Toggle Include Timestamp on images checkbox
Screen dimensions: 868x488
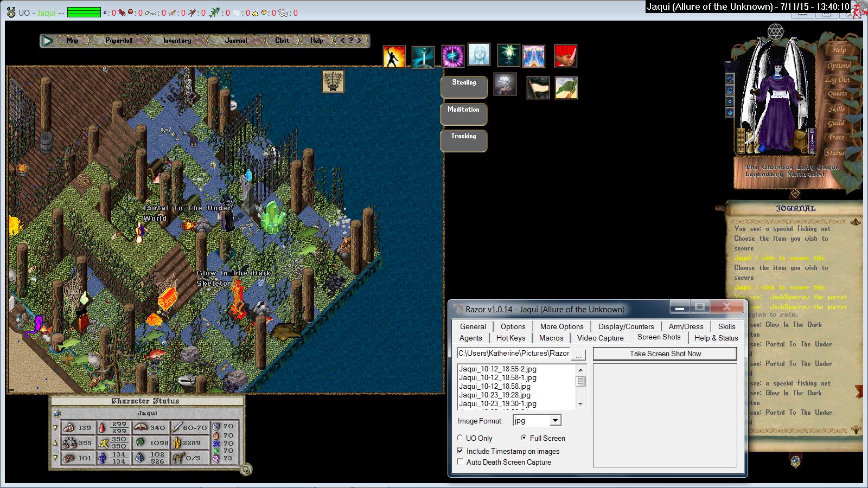click(x=461, y=451)
